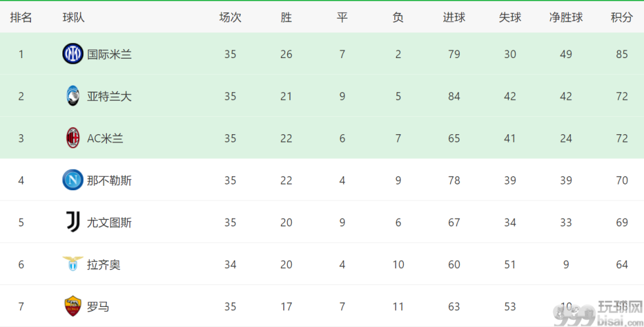
Task: Click the 排名 column header
Action: click(x=21, y=17)
